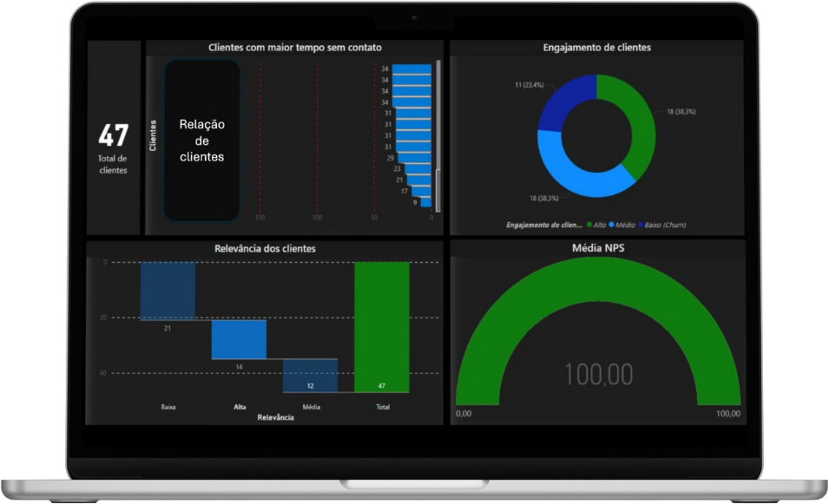This screenshot has height=504, width=829.
Task: Click the Média waterfall bar with value 12
Action: [310, 376]
